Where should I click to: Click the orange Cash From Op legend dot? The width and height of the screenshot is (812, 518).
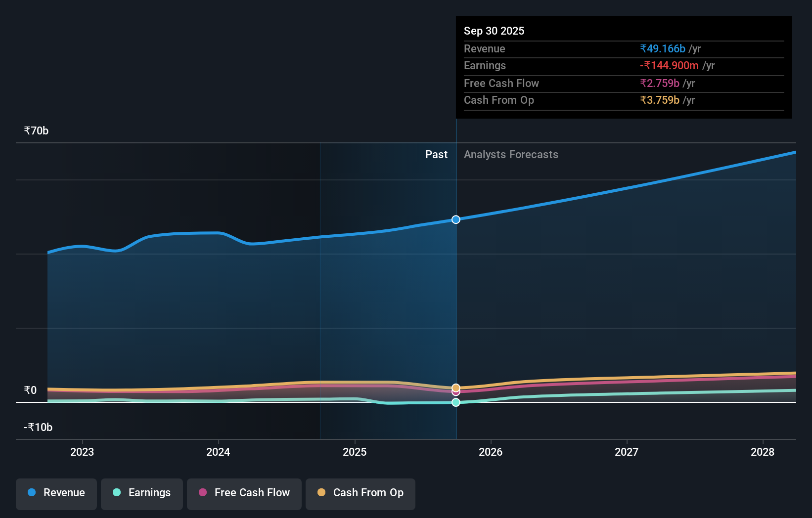pos(322,492)
